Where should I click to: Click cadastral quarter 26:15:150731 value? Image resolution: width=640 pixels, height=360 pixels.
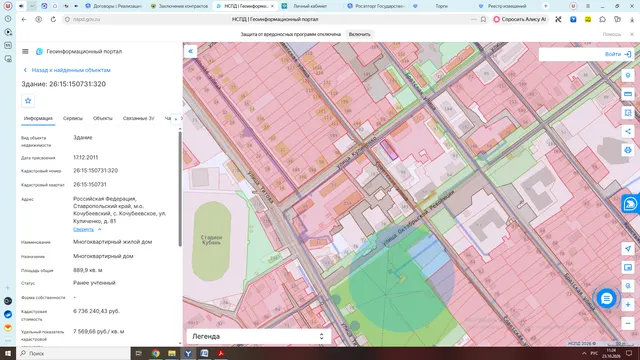pyautogui.click(x=90, y=184)
